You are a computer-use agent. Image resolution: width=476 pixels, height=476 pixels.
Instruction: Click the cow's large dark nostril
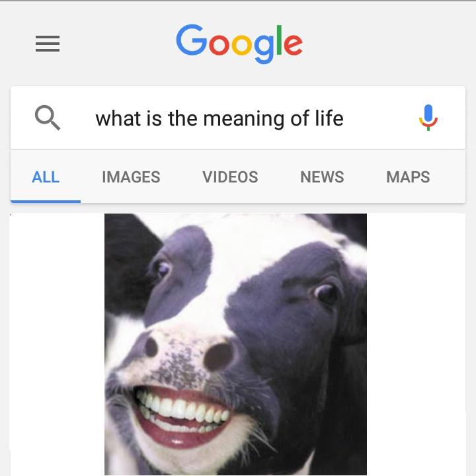coord(219,356)
